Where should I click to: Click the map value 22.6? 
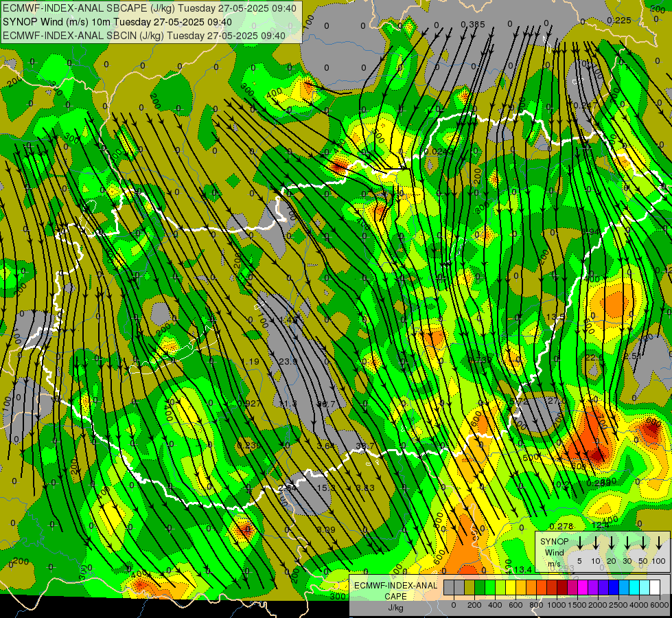pyautogui.click(x=594, y=358)
